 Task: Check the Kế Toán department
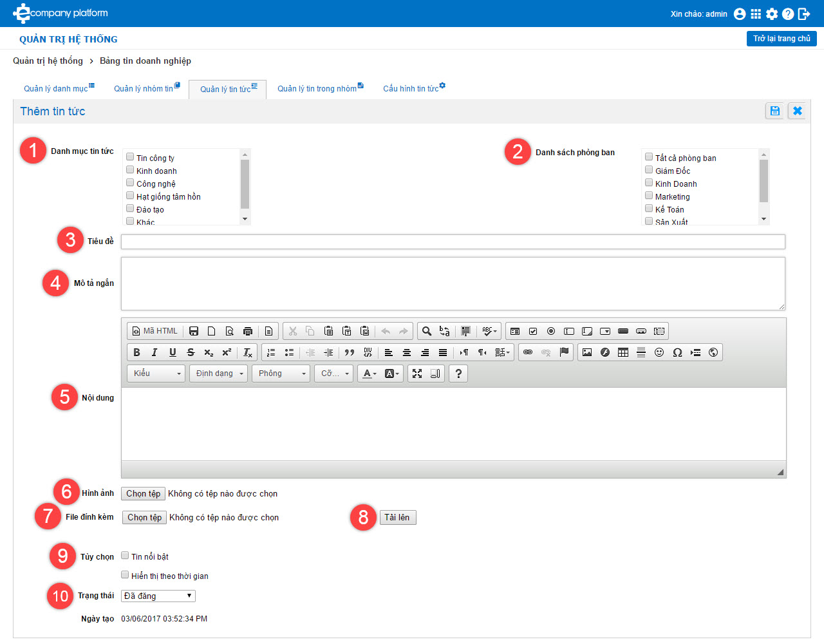coord(649,208)
